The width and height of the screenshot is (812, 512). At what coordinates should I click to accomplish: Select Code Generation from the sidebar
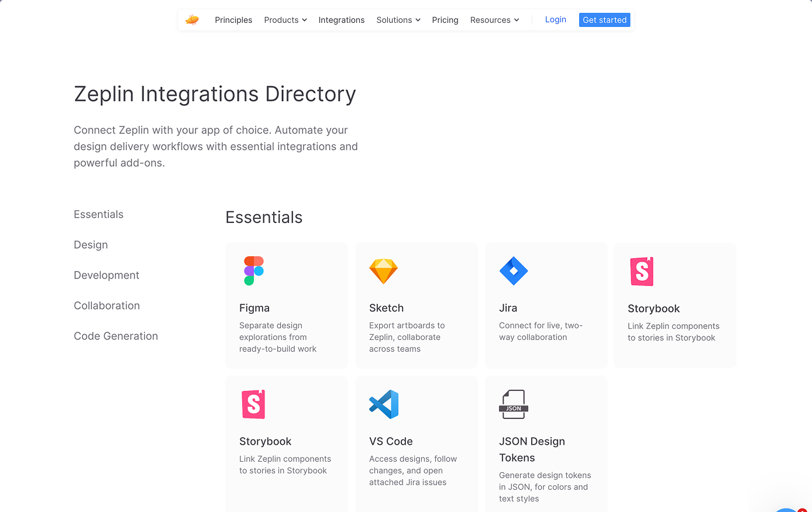(x=116, y=336)
